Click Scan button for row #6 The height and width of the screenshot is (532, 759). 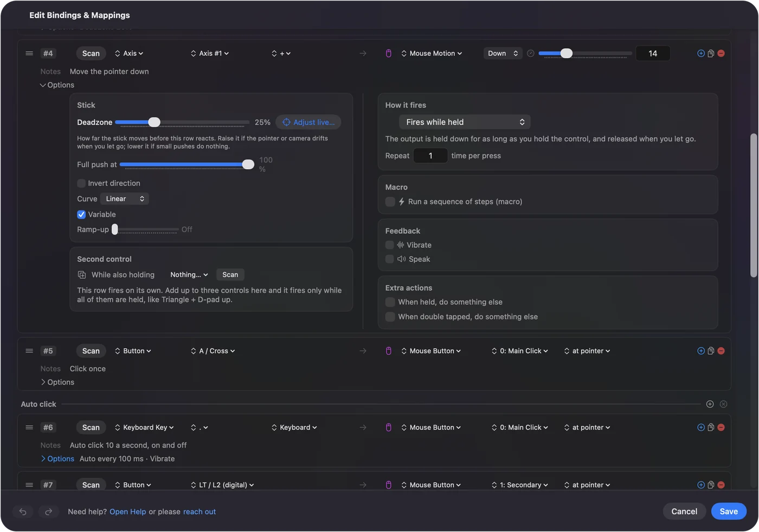tap(91, 427)
